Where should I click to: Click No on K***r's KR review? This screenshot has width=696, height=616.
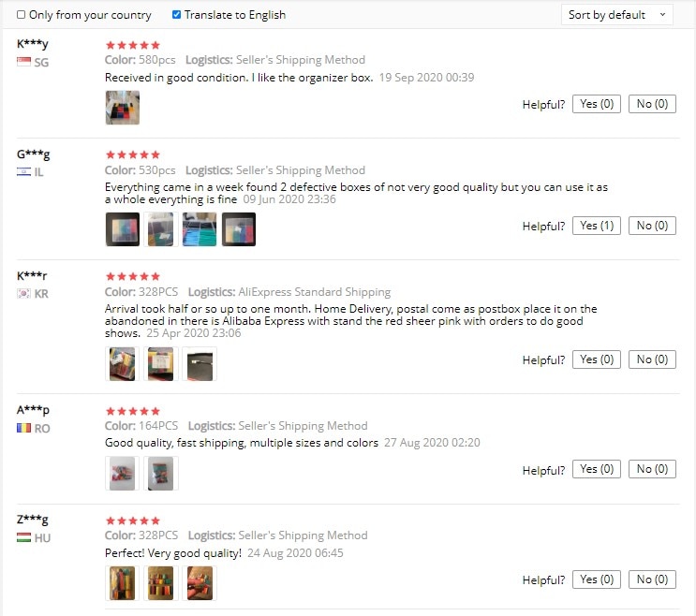click(x=652, y=359)
